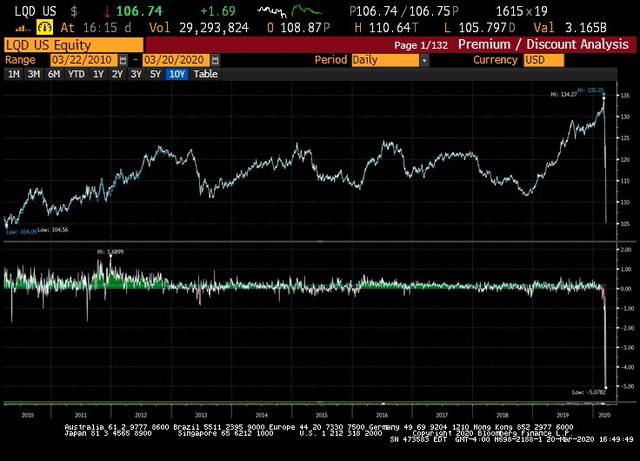Click the Premium / Discount Analysis title
This screenshot has width=640, height=461.
tap(544, 46)
